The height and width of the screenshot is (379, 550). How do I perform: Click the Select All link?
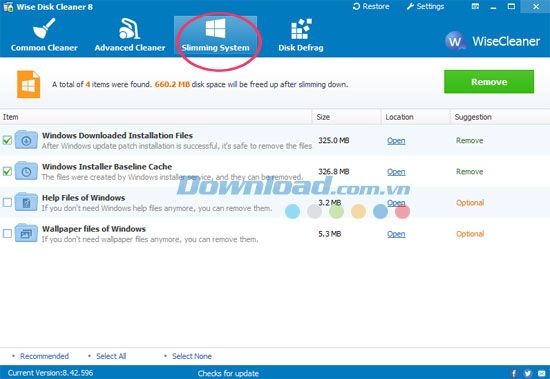click(111, 356)
